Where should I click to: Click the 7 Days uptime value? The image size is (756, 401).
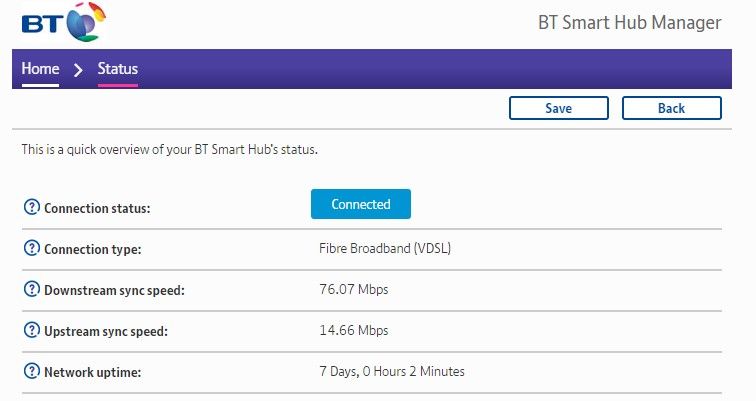[390, 372]
